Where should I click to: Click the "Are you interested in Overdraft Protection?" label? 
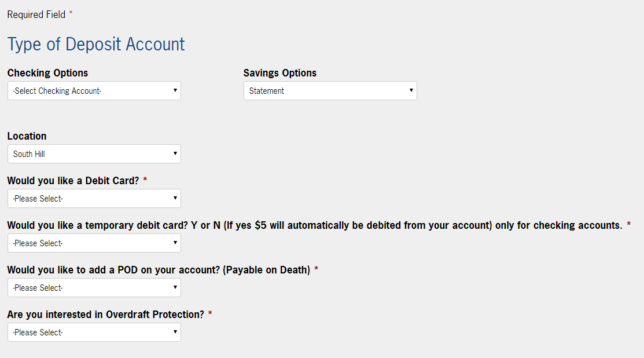(105, 315)
